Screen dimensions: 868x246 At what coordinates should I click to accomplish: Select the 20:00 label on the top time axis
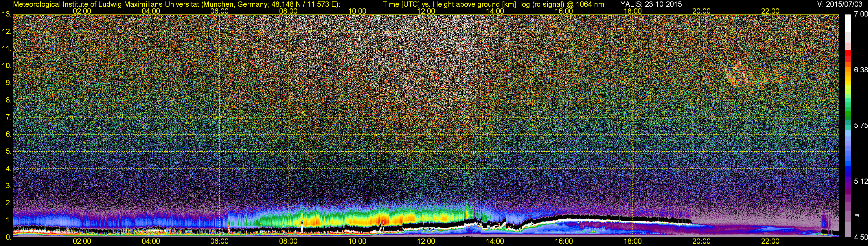tap(701, 11)
